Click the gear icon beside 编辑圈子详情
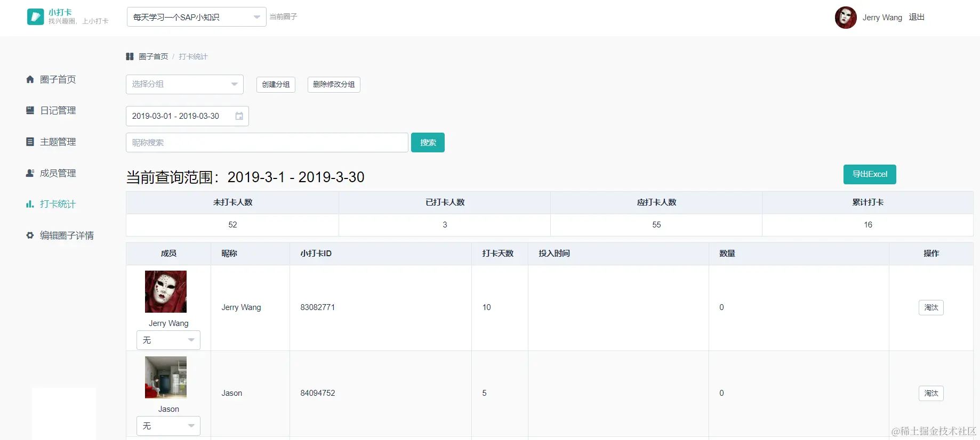 30,235
